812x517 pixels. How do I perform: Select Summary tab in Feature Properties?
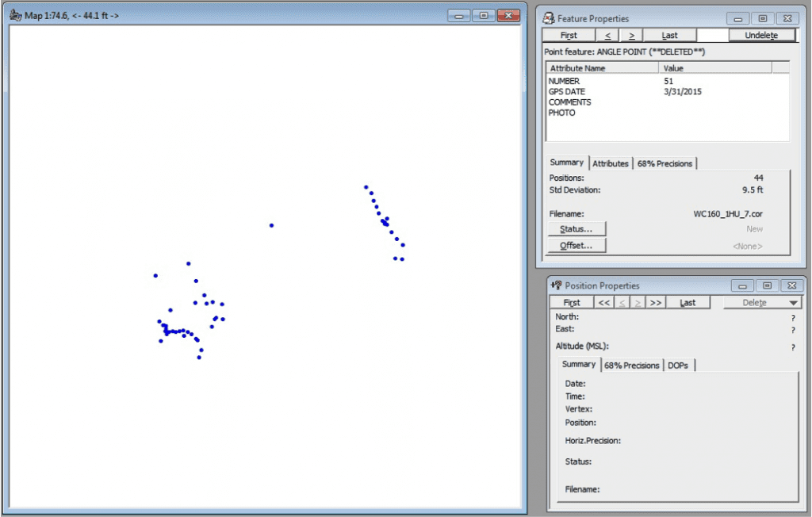click(566, 162)
